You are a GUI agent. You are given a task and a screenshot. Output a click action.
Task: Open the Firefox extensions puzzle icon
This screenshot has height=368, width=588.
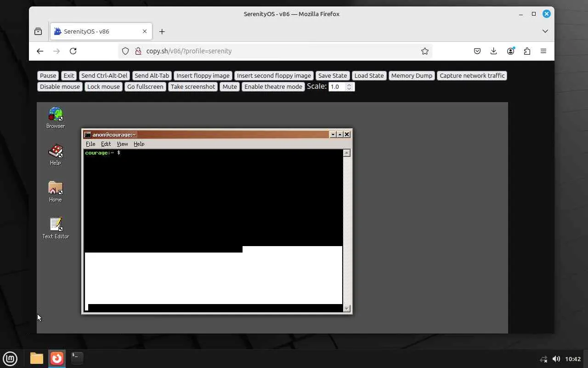[527, 51]
